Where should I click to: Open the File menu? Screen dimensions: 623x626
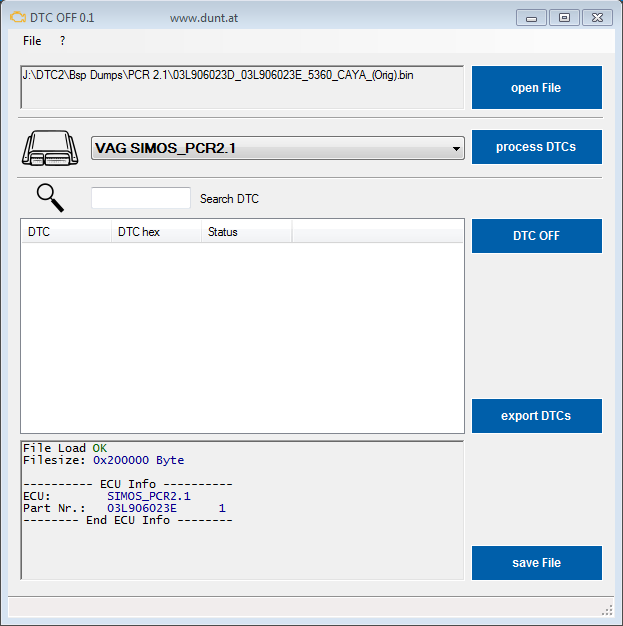tap(32, 41)
